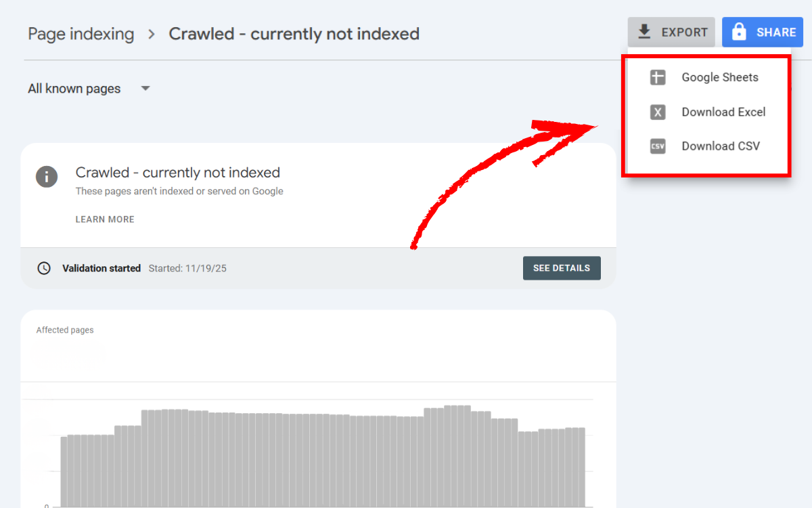Select Google Sheets export option
Screen dimensions: 812x508
pos(719,77)
